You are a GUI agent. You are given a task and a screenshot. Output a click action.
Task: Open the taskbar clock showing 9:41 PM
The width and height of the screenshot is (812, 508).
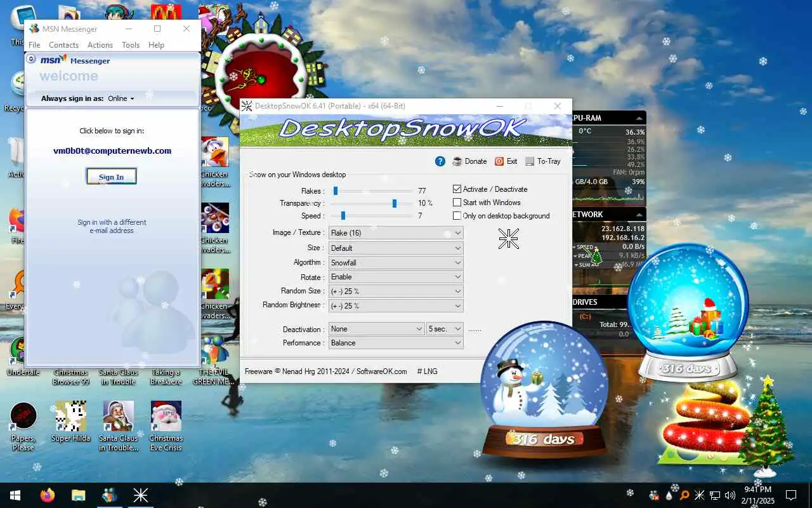[757, 495]
